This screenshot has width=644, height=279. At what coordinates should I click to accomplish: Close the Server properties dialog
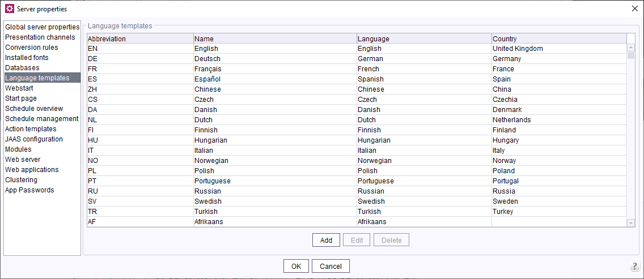coord(634,8)
